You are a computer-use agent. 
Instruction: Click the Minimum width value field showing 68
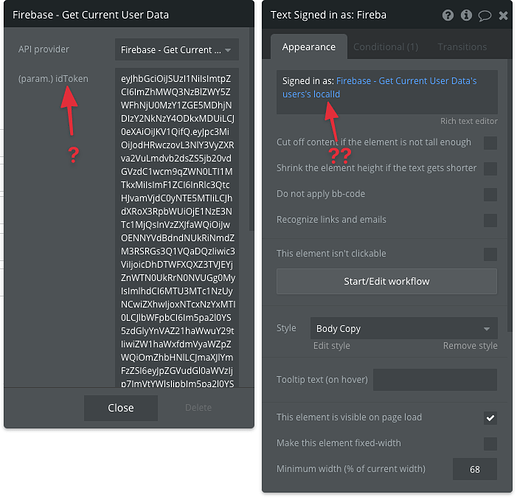(475, 469)
